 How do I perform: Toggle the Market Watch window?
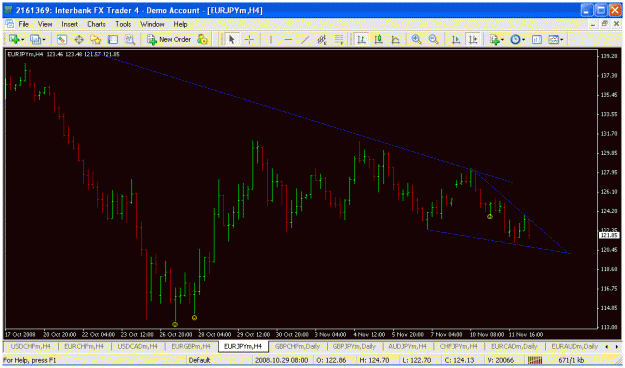tap(61, 39)
